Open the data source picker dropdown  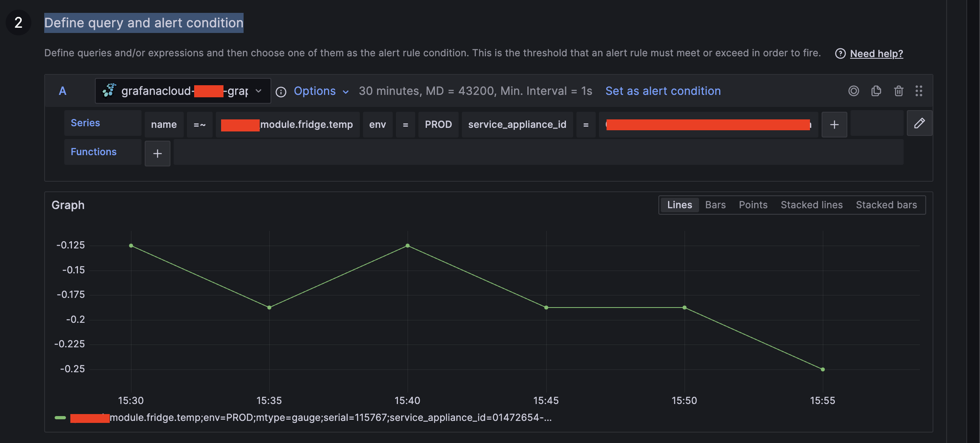[258, 91]
